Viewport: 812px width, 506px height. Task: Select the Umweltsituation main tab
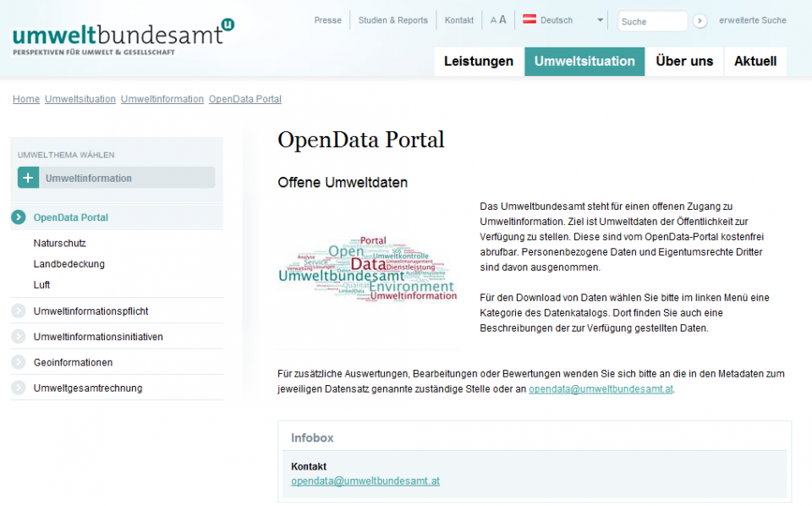point(584,61)
